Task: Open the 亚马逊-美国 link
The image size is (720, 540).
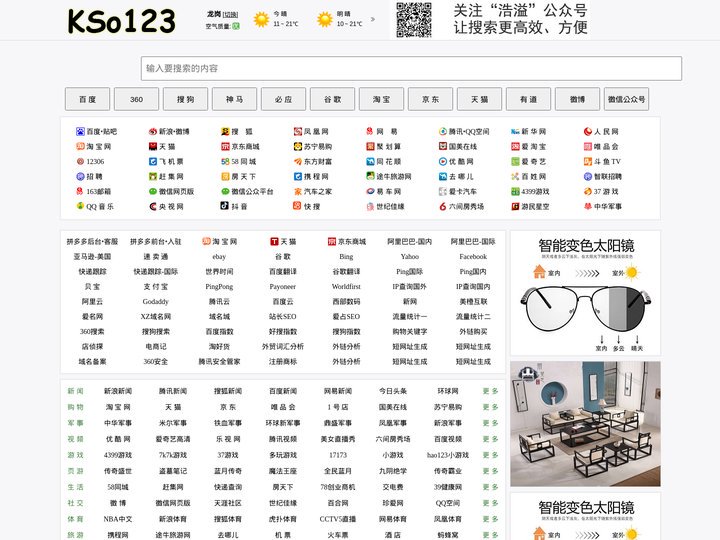Action: coord(92,257)
